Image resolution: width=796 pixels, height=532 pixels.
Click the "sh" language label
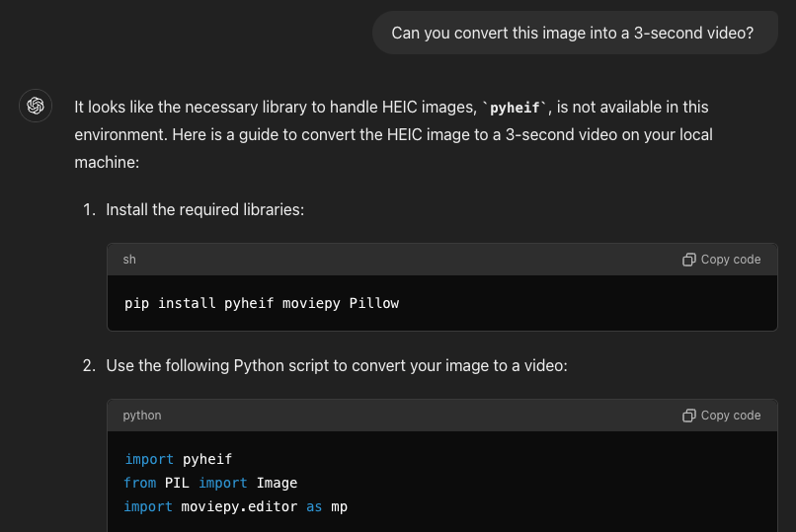click(x=129, y=260)
